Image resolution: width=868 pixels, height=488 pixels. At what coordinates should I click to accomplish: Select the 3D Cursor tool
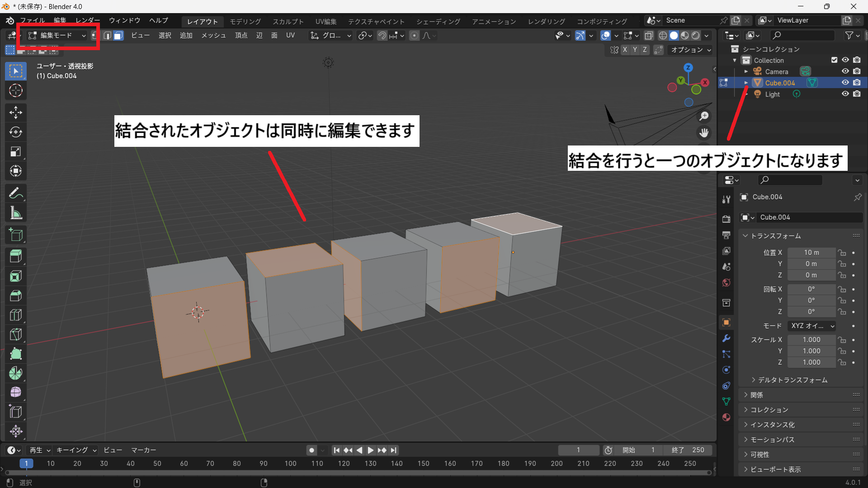click(x=16, y=91)
